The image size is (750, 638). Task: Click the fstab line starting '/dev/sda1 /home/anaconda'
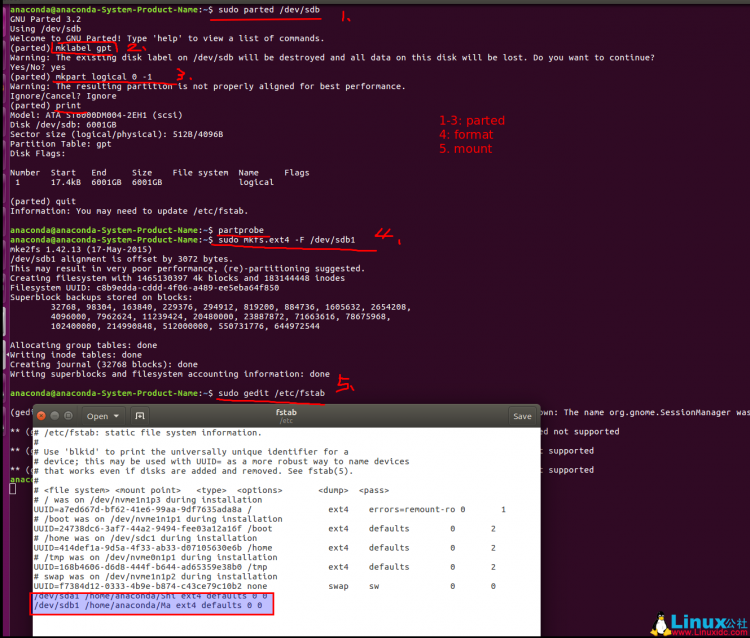pos(150,596)
